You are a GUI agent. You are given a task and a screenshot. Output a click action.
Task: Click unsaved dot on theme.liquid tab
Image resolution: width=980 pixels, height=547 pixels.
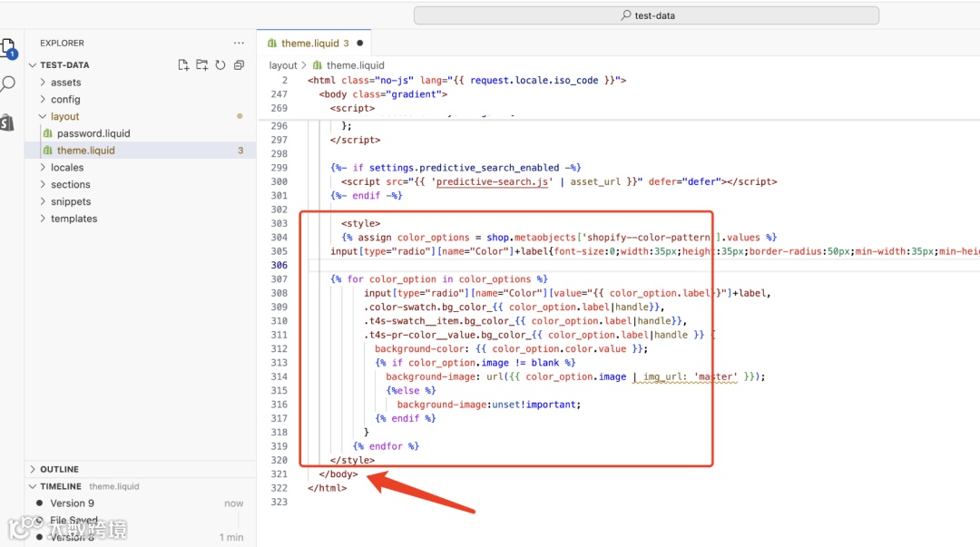[360, 44]
